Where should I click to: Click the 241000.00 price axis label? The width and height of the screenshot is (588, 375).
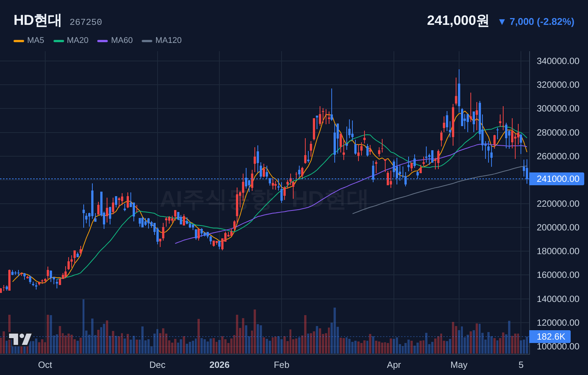coord(557,179)
